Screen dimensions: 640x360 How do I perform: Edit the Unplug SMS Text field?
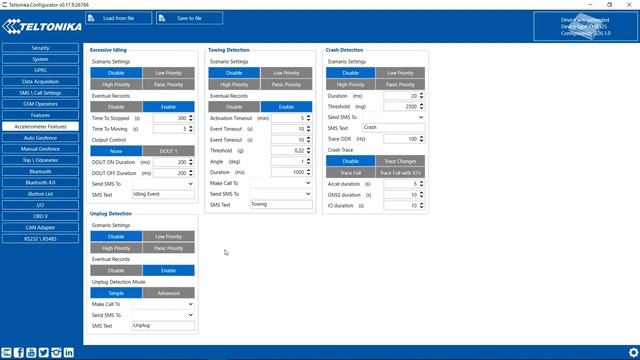point(163,325)
